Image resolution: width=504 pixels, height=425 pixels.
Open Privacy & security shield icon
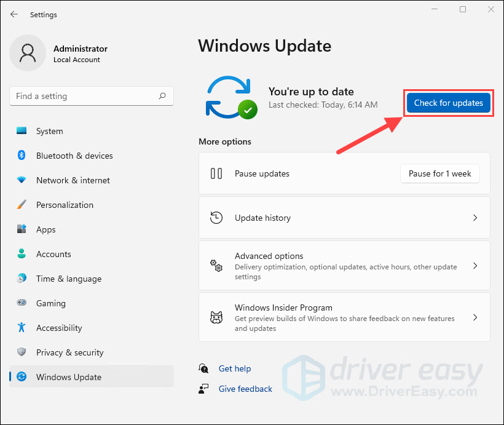coord(21,352)
